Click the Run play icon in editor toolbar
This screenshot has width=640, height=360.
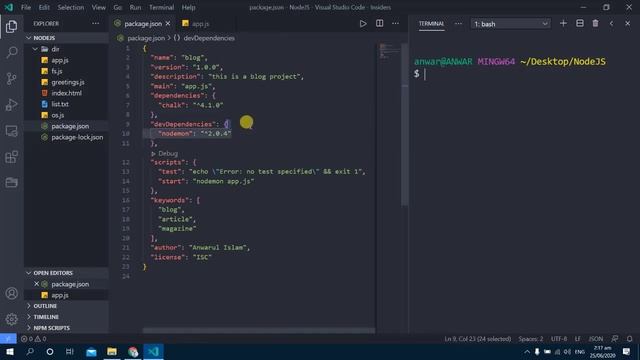(363, 24)
